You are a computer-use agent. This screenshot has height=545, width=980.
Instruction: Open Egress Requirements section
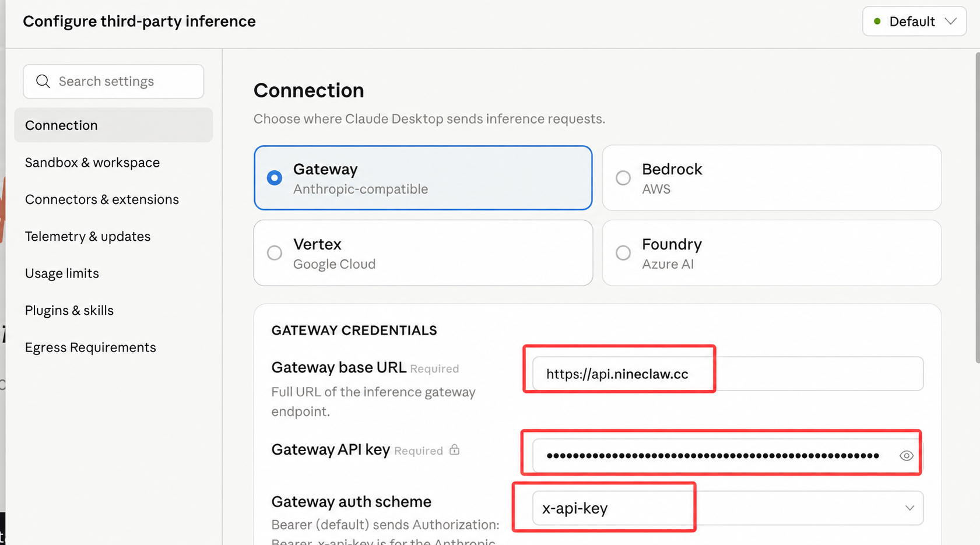(90, 347)
